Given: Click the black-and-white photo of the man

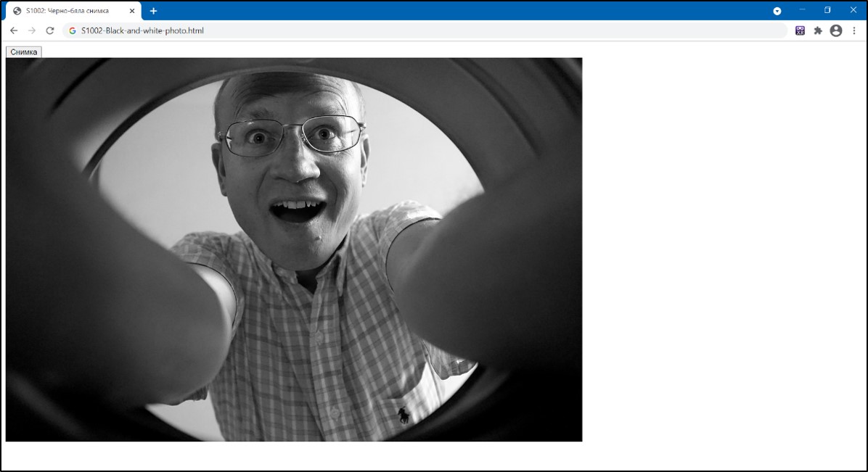Looking at the screenshot, I should click(293, 249).
